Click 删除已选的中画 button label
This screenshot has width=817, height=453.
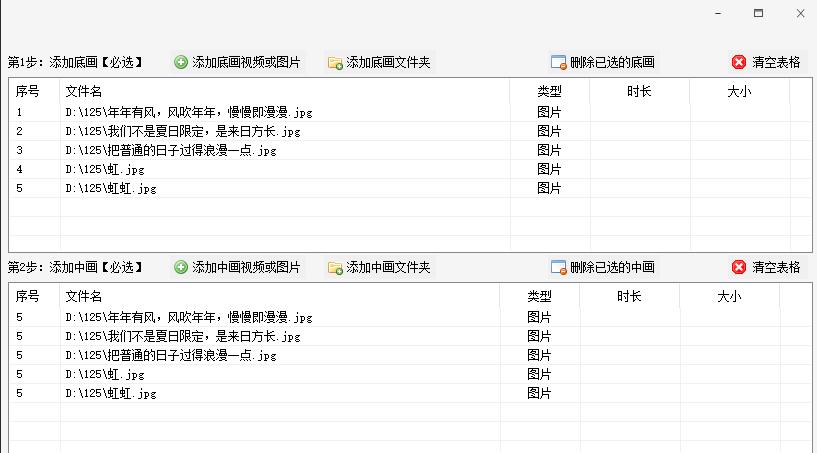[612, 267]
